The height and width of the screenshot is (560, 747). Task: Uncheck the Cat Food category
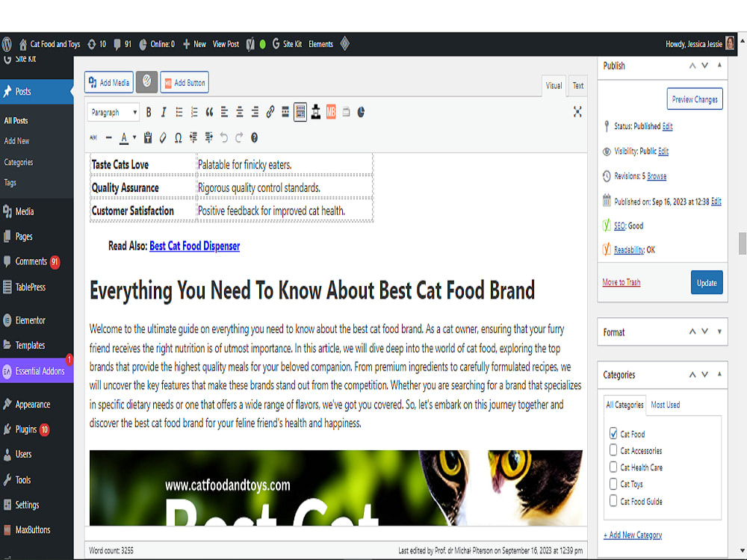tap(613, 433)
